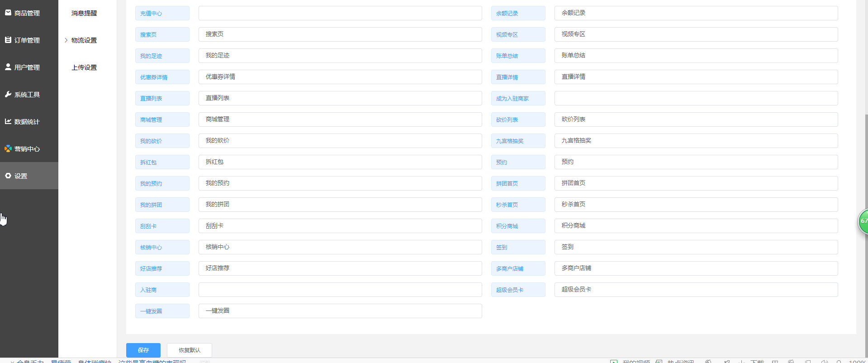Click the empty 成为入驻商家 input field

point(696,98)
